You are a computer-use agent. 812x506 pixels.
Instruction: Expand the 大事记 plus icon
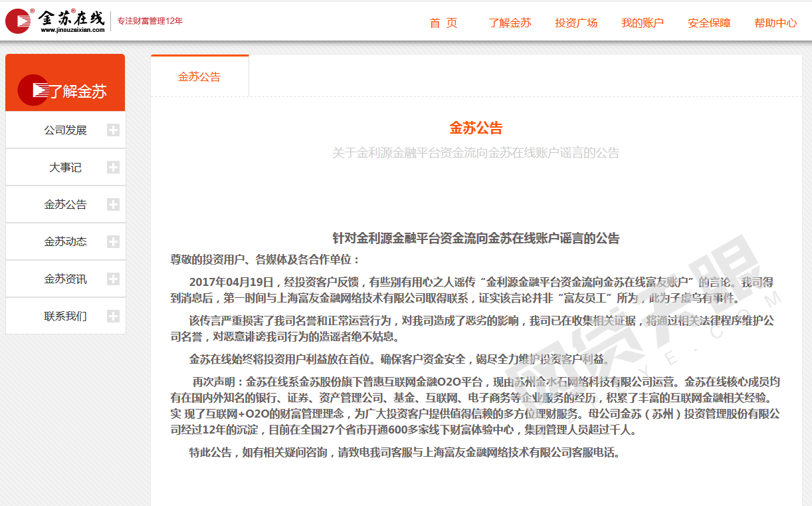coord(113,168)
